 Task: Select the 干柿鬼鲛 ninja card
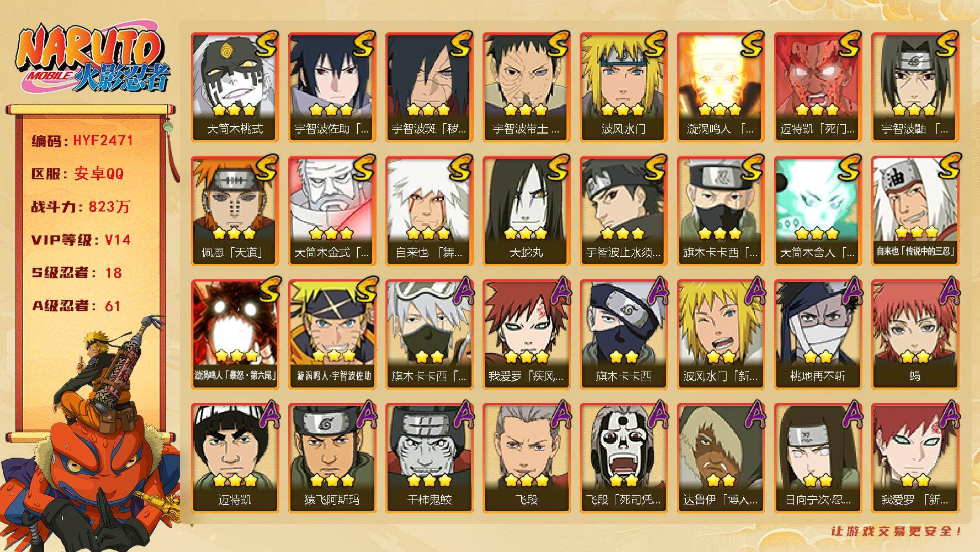click(x=430, y=458)
